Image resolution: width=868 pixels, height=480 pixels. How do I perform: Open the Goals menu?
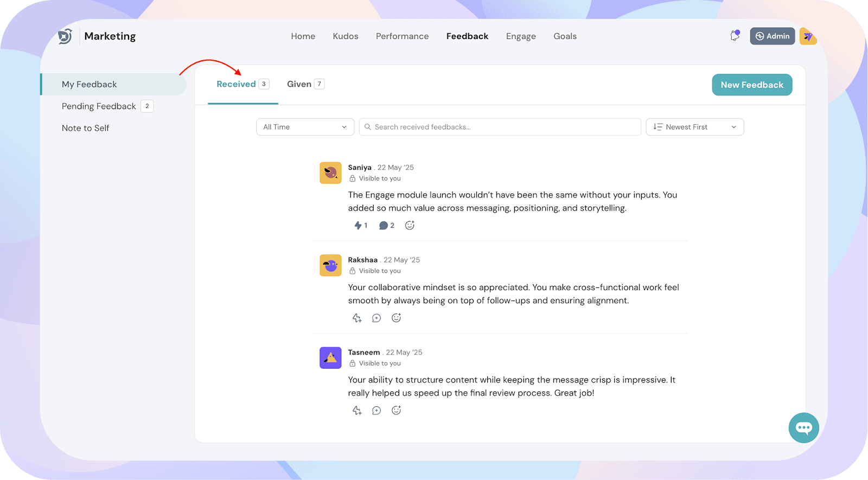coord(565,36)
